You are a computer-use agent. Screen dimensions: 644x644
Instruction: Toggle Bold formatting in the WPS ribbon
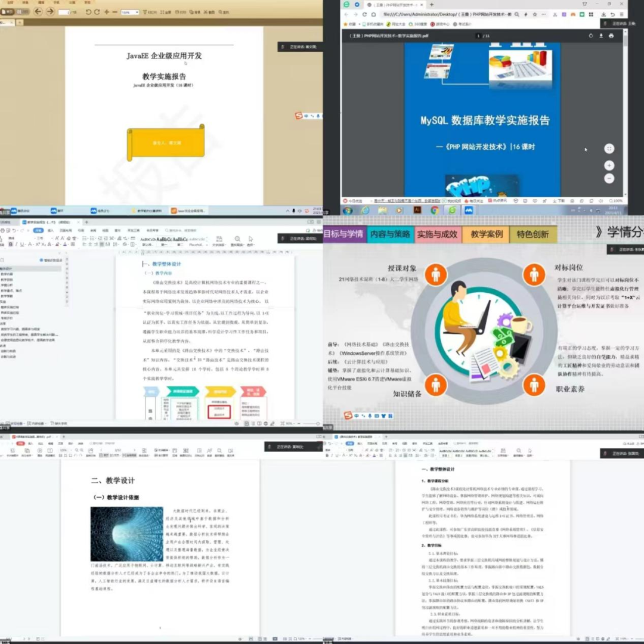tap(10, 244)
